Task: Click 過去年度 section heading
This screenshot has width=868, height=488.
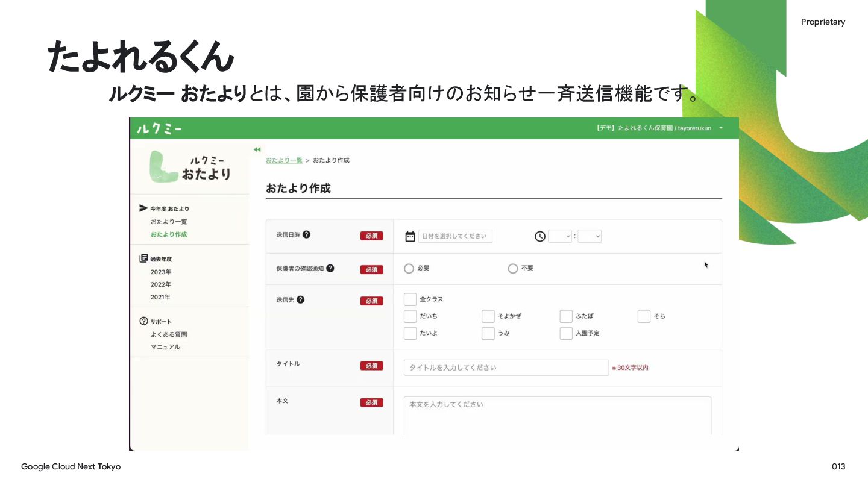Action: pyautogui.click(x=161, y=259)
